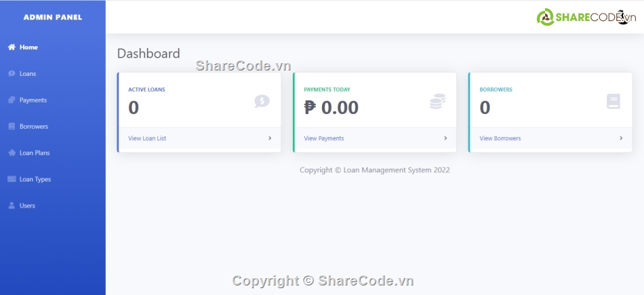644x295 pixels.
Task: Click the coins icon on Payments Today card
Action: tap(437, 102)
